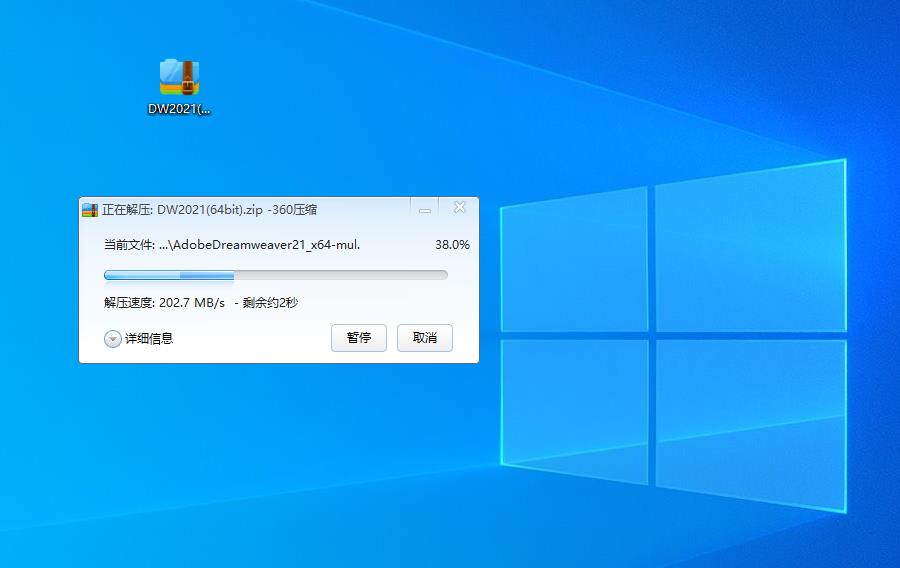Minimize the 360压缩 extraction dialog
The height and width of the screenshot is (568, 900).
[x=425, y=209]
